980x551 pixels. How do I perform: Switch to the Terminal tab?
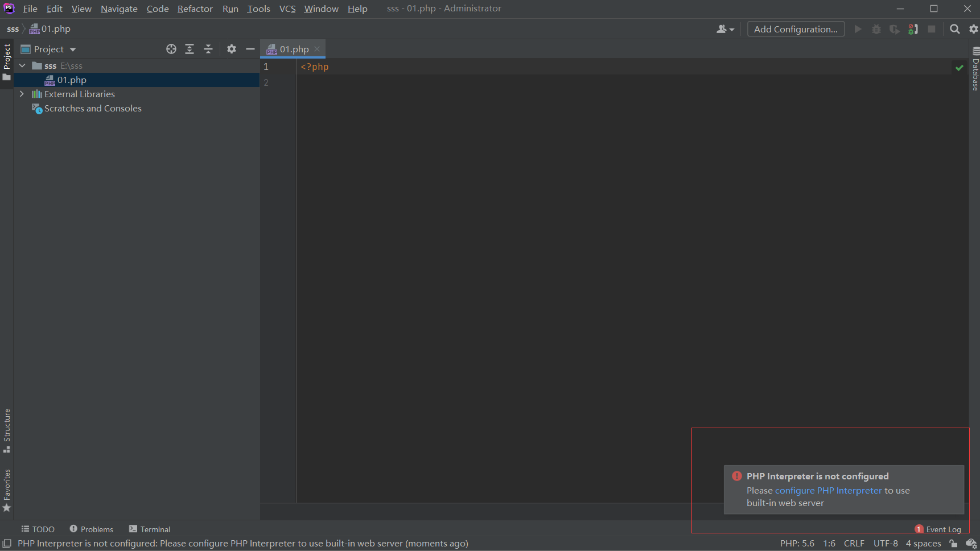click(149, 529)
